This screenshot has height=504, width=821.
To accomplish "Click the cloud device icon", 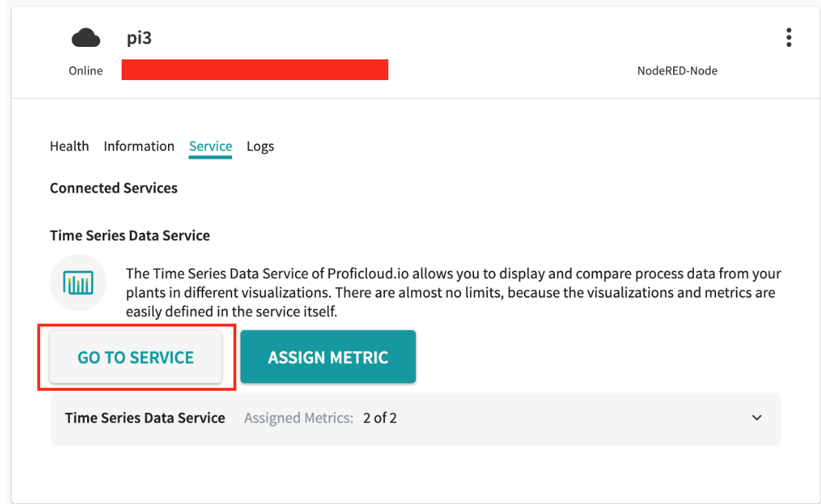I will coord(86,38).
